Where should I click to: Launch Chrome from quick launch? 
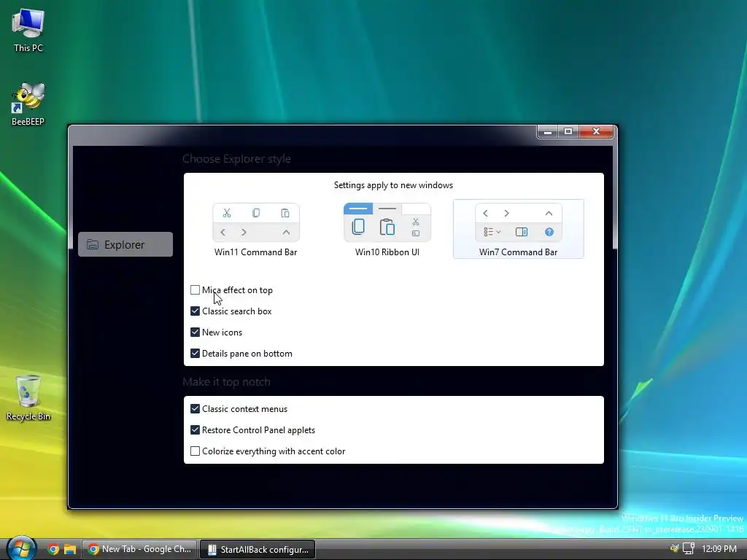click(53, 549)
